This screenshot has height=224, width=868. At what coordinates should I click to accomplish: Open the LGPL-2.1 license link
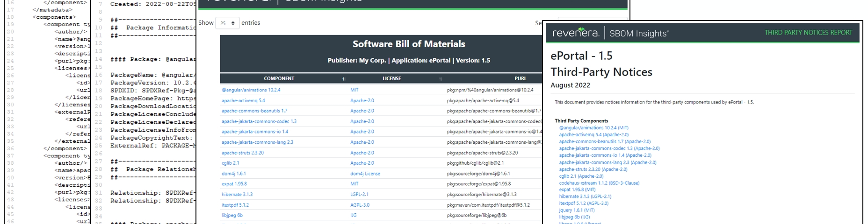point(359,195)
